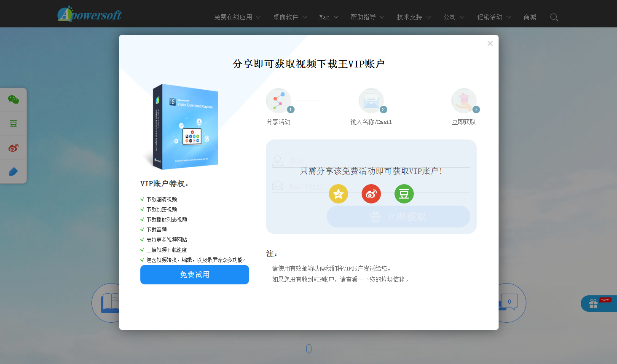Share to Weibo using the red circle icon
This screenshot has height=364, width=617.
click(x=371, y=194)
